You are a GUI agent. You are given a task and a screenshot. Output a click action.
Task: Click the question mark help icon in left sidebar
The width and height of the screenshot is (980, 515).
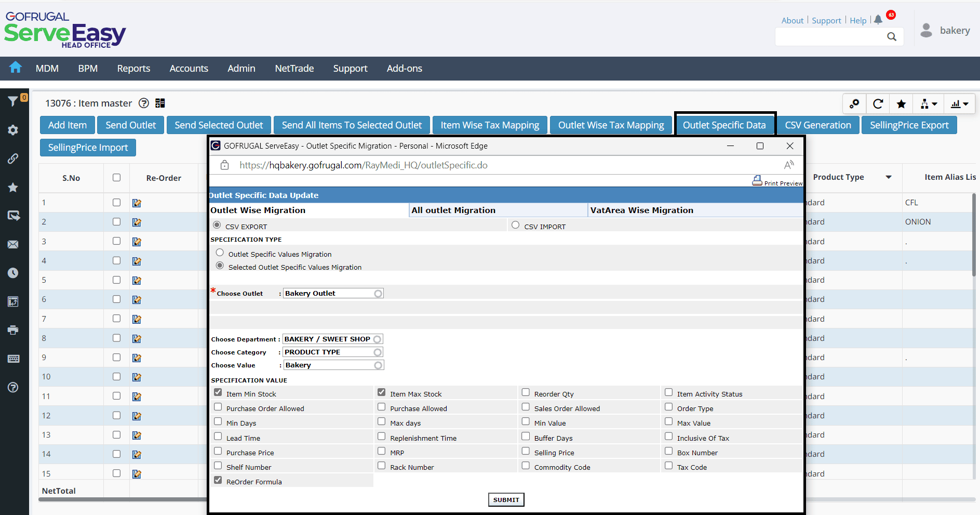(13, 387)
